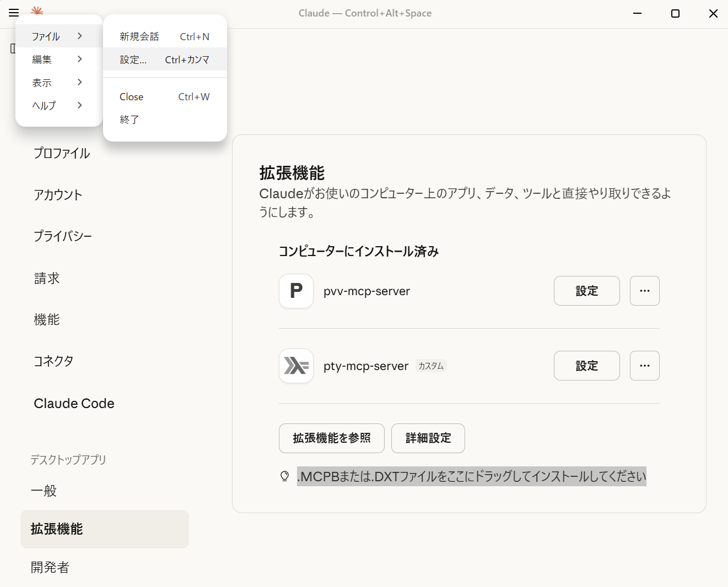Expand the 表示 submenu chevron
This screenshot has height=587, width=728.
(79, 82)
